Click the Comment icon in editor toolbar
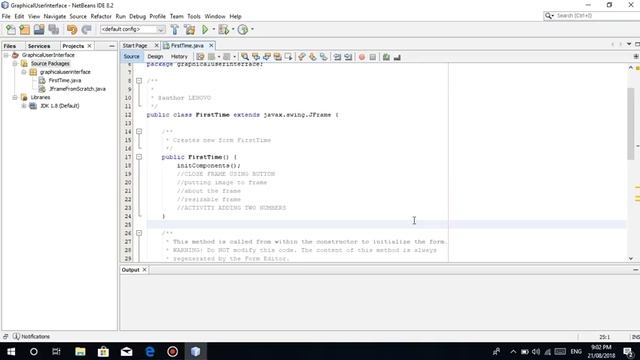The image size is (640, 360). 386,57
